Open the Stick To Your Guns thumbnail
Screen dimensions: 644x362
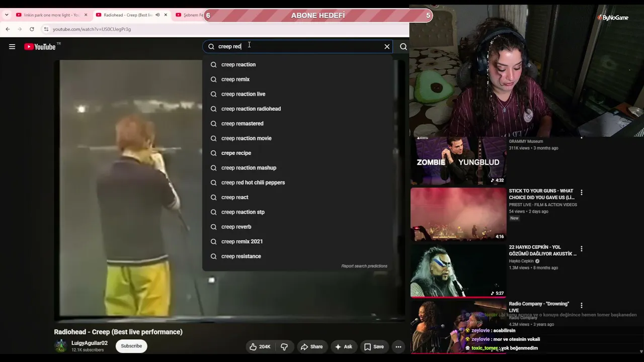click(458, 214)
